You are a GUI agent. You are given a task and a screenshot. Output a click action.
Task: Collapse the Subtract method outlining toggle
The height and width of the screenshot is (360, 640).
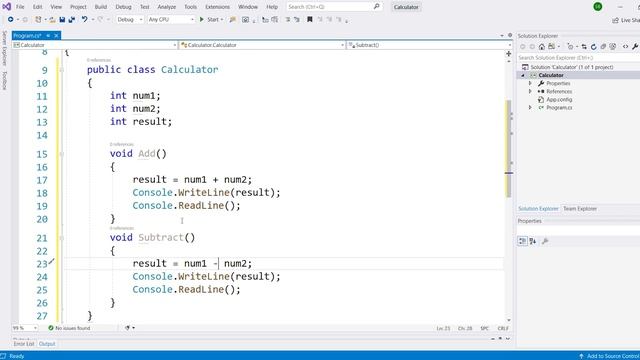click(x=62, y=238)
